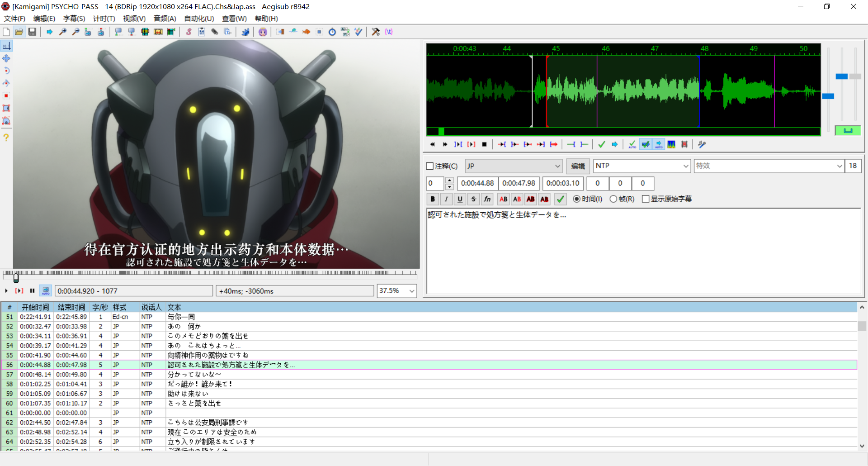Click the jump to frame arrow icon
Viewport: 868px width, 466px height.
click(49, 32)
